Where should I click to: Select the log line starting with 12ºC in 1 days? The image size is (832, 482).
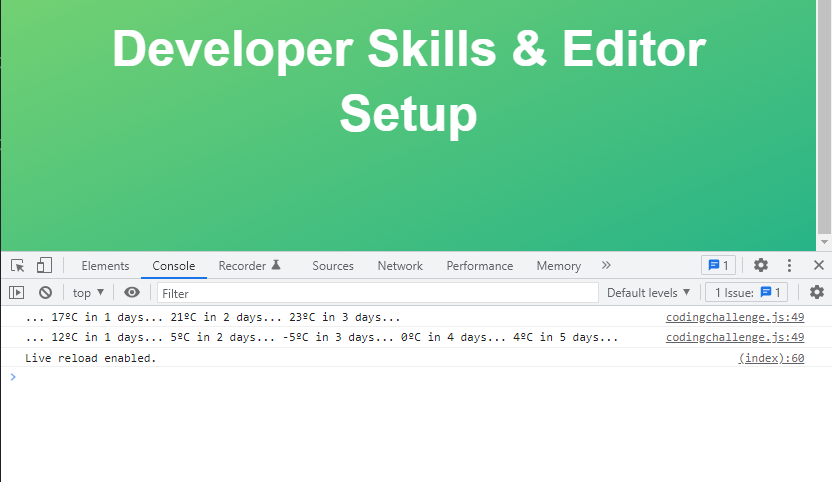[x=322, y=338]
